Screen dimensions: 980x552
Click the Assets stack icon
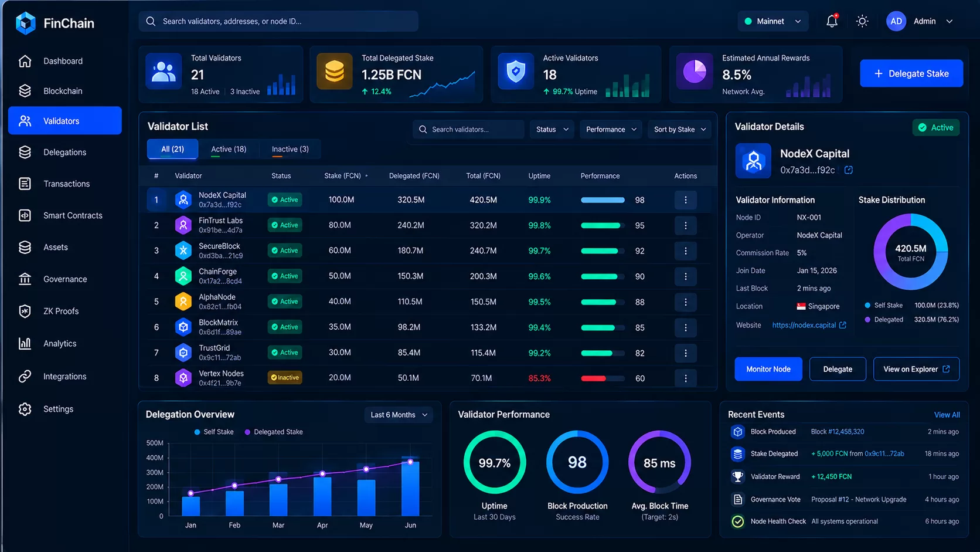click(25, 247)
